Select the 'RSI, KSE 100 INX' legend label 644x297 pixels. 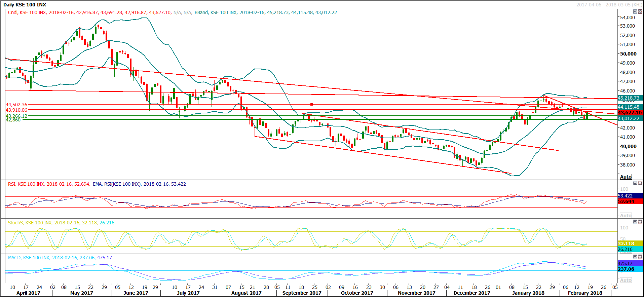click(x=26, y=184)
